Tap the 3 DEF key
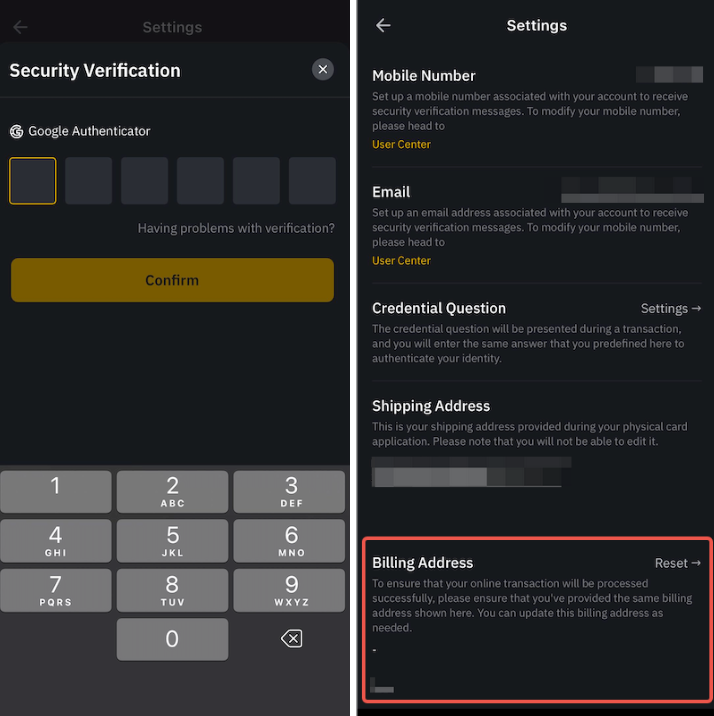The image size is (714, 716). point(289,491)
